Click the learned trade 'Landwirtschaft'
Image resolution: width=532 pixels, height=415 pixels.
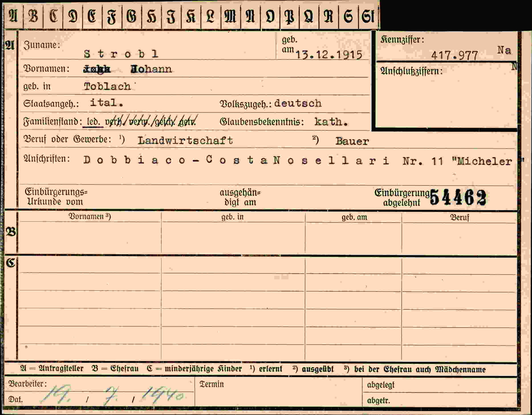pyautogui.click(x=185, y=140)
